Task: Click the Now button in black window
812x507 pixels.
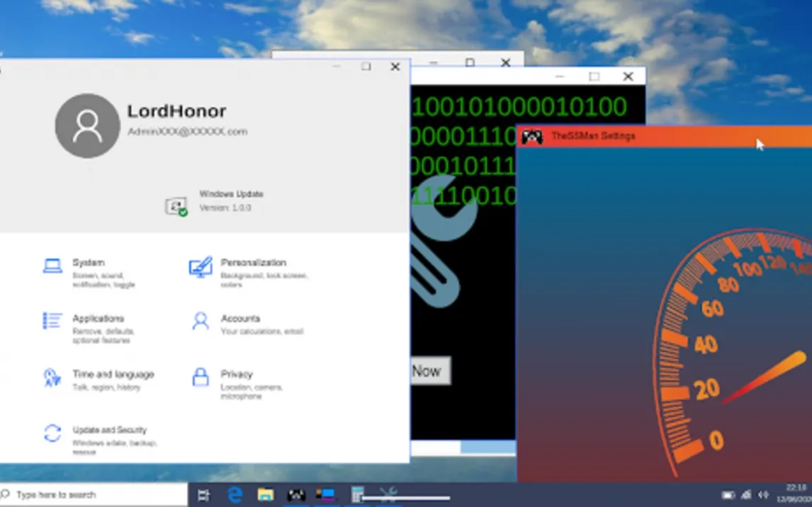Action: point(430,371)
